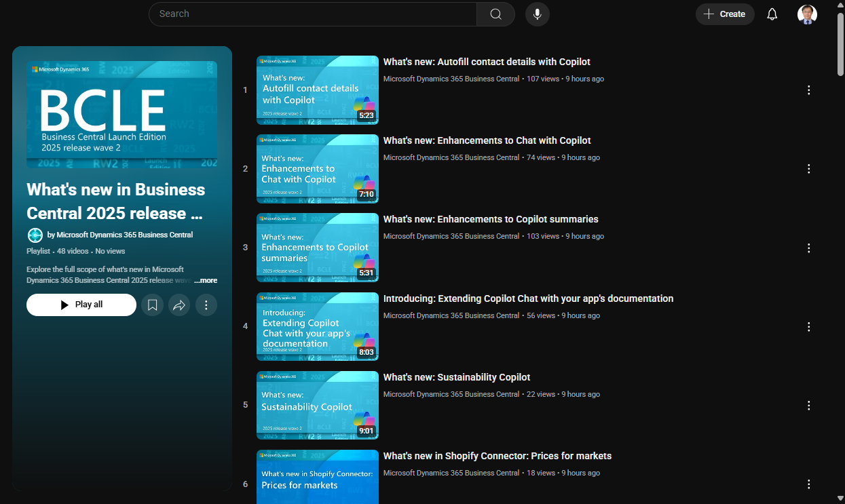Screen dimensions: 845x504
Task: Open thumbnail for Extending Copilot Chat video
Action: pos(317,326)
